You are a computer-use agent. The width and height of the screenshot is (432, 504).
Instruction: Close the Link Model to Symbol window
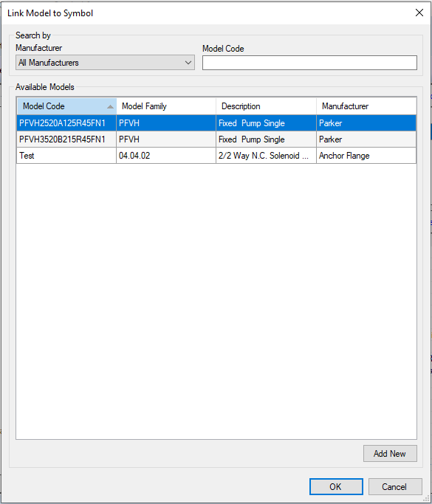[x=419, y=13]
